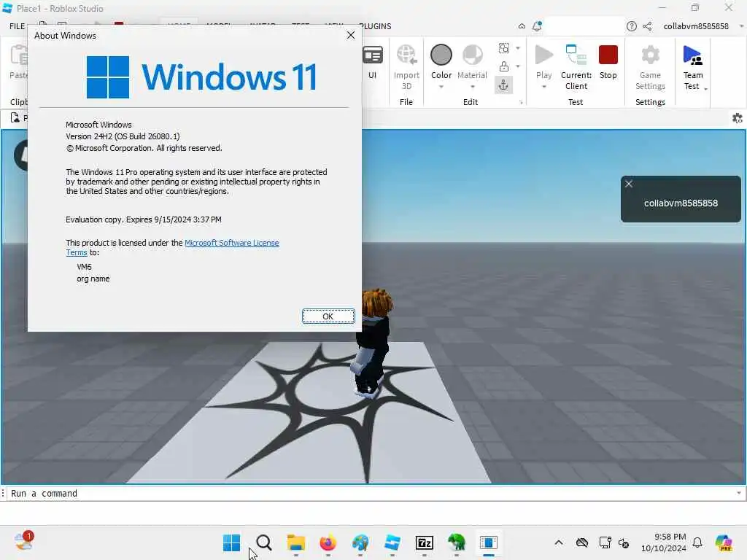Open Paint from the taskbar
The width and height of the screenshot is (747, 560).
(360, 542)
